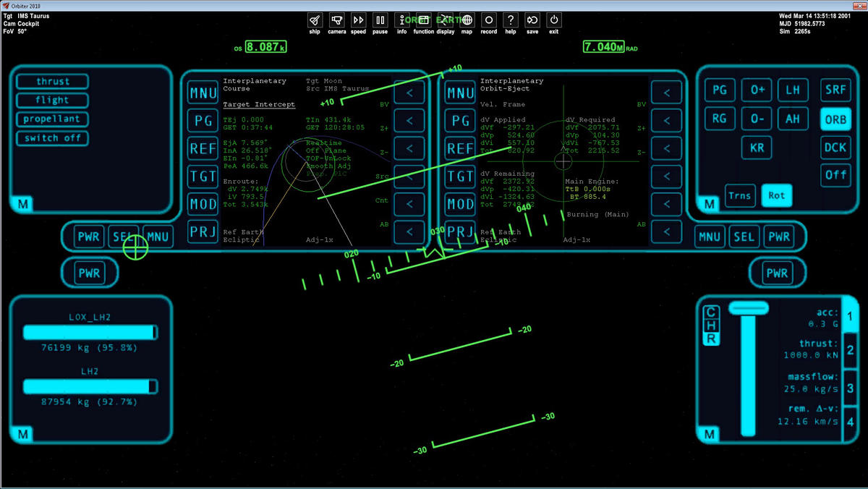868x489 pixels.
Task: Switch to tab 4 in the throttle panel
Action: [x=850, y=422]
